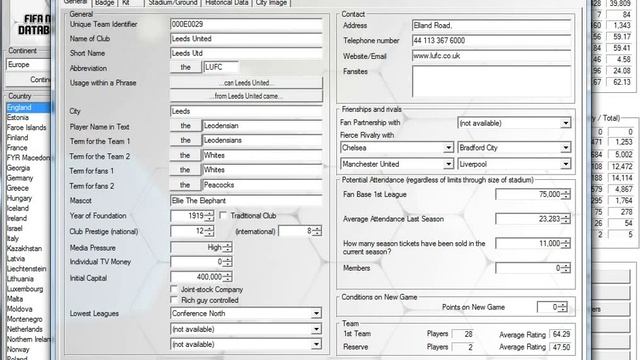
Task: Click the Telephone number field
Action: tap(491, 40)
